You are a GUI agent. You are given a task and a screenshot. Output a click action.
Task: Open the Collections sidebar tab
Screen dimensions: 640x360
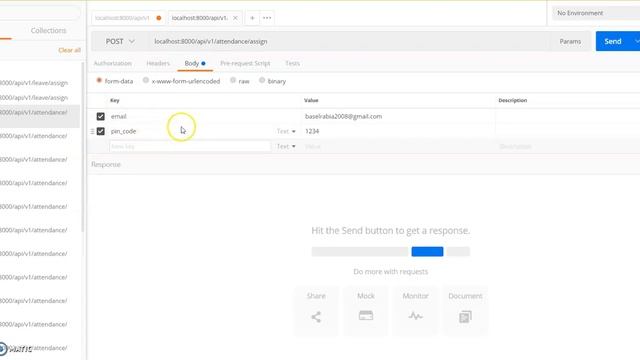tap(48, 31)
